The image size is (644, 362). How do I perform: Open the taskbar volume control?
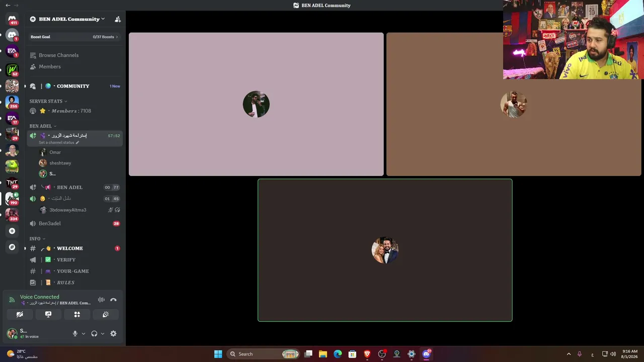pos(613,354)
